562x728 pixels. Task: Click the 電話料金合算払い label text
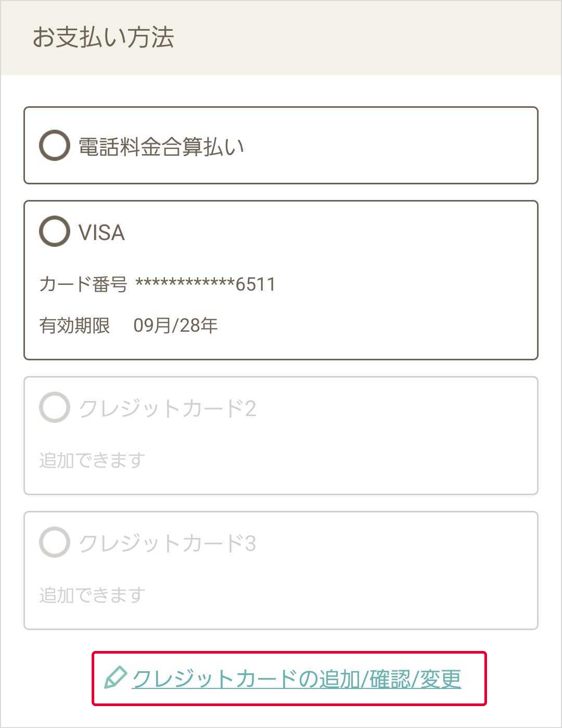(161, 147)
